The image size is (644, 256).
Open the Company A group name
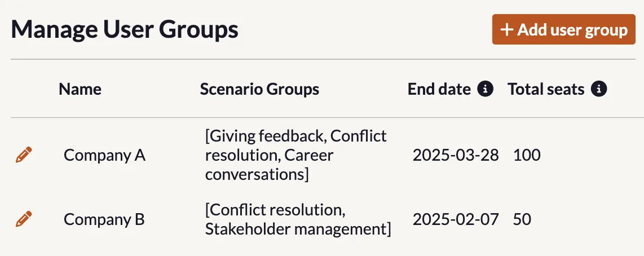[x=105, y=155]
